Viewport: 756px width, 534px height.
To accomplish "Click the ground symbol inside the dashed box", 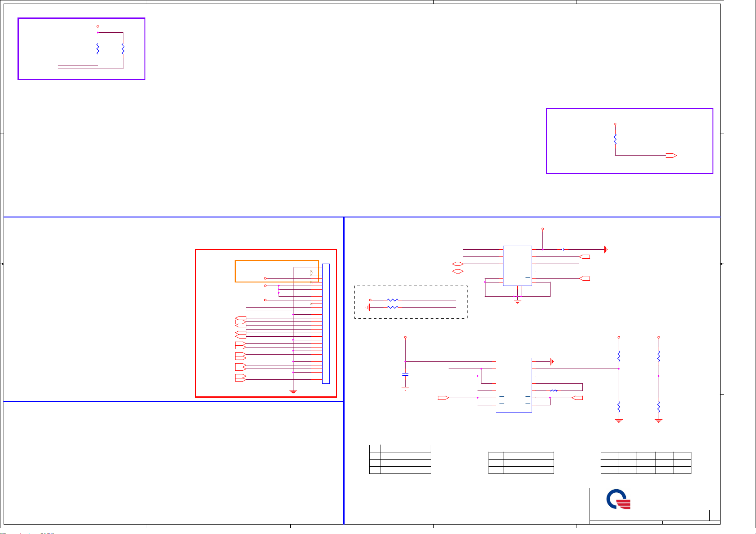I will [x=368, y=307].
